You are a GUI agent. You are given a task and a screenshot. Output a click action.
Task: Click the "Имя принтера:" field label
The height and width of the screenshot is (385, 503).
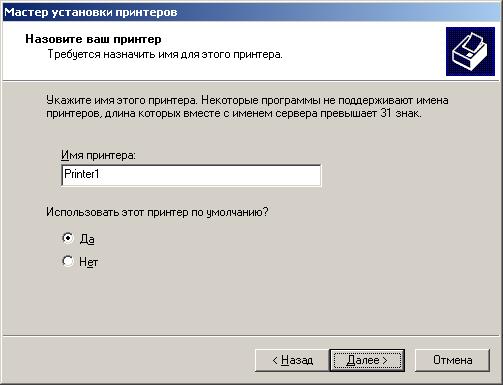[x=98, y=155]
